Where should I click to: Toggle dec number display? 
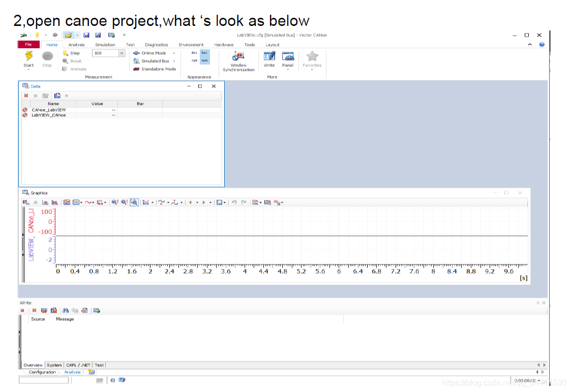[x=194, y=53]
